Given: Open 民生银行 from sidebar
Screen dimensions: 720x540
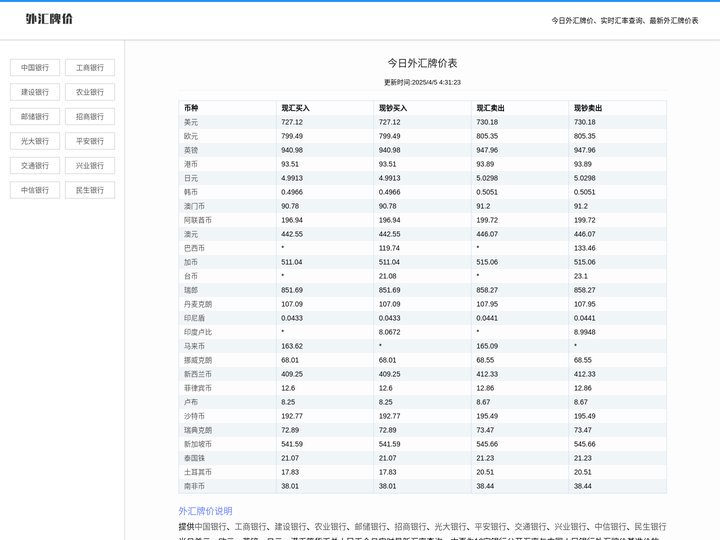Looking at the screenshot, I should [x=90, y=190].
